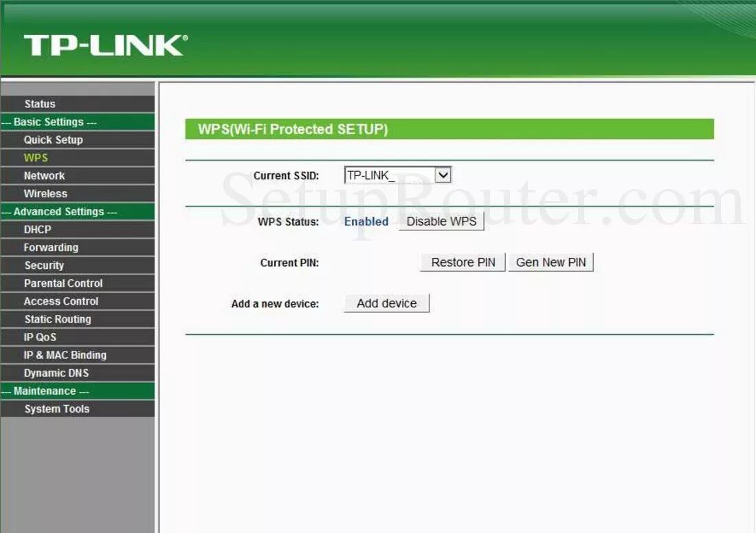
Task: Click the WPS(Wi-Fi Protected SETUP) title bar
Action: (x=449, y=129)
